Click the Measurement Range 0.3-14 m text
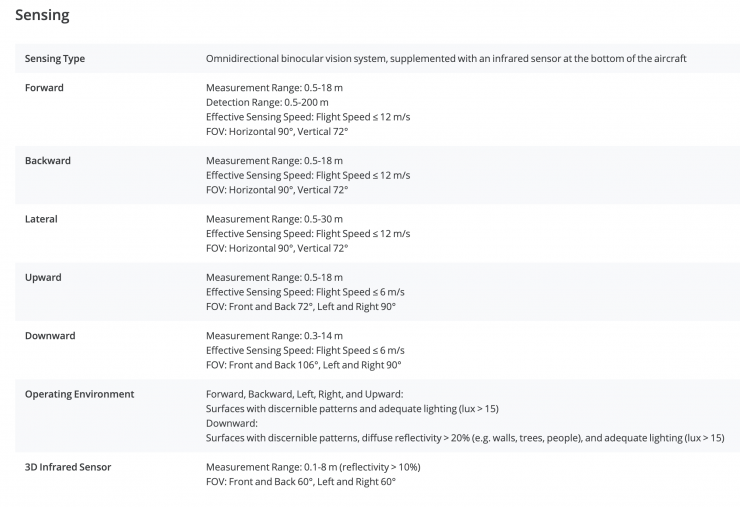Viewport: 740px width, 507px height. pyautogui.click(x=274, y=336)
